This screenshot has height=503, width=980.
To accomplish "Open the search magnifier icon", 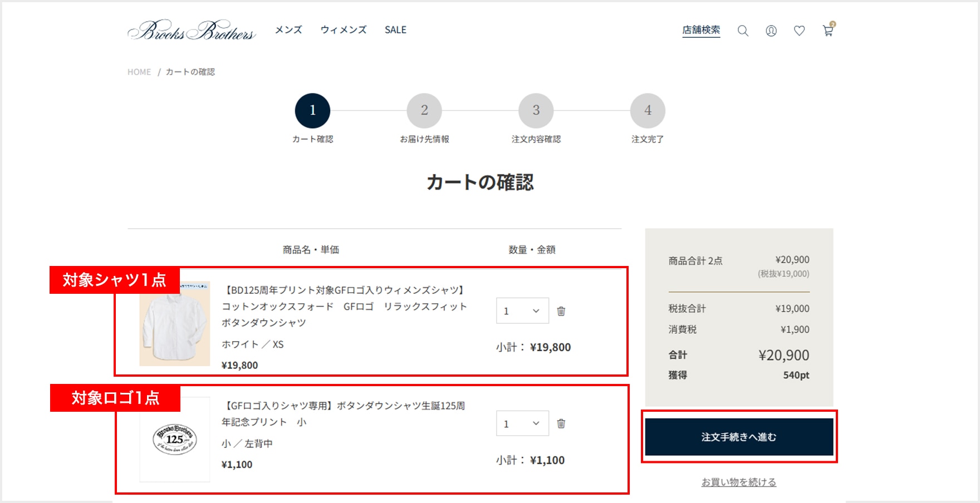I will pos(743,31).
